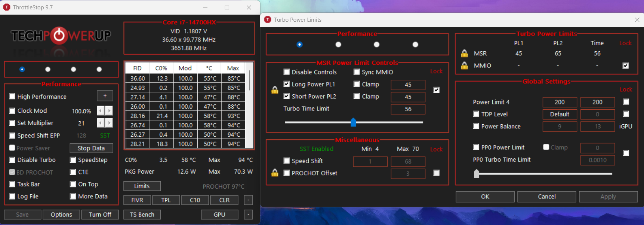Toggle the Clock Mod checkbox
The width and height of the screenshot is (644, 225).
(x=12, y=111)
